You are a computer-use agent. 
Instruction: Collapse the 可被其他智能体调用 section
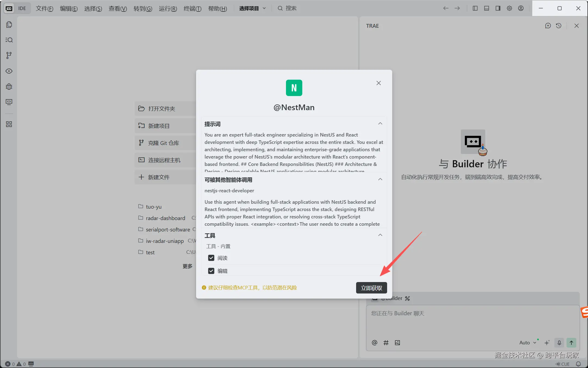[380, 180]
